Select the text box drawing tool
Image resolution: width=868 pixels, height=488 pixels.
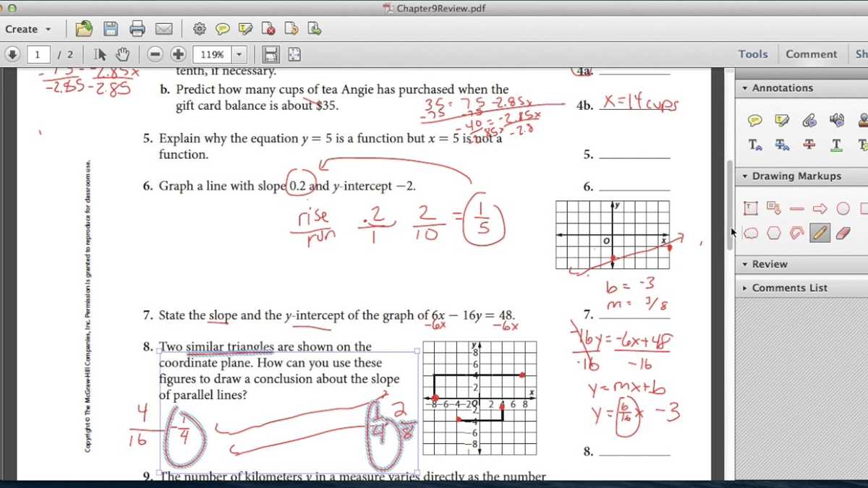[x=751, y=209]
